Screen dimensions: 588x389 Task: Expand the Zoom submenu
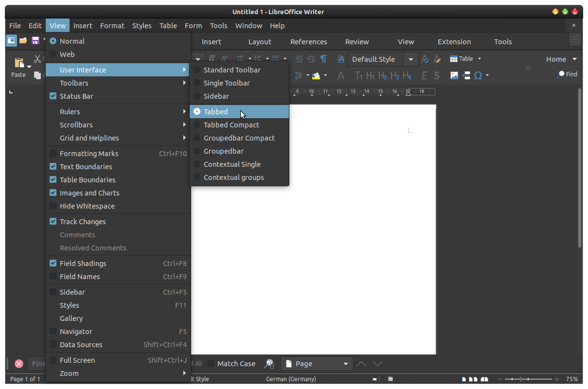[118, 373]
